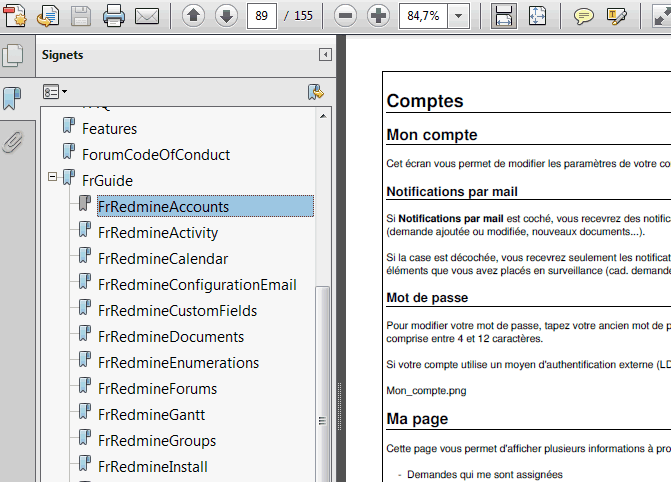
Task: Toggle the fit full page view icon
Action: 537,16
